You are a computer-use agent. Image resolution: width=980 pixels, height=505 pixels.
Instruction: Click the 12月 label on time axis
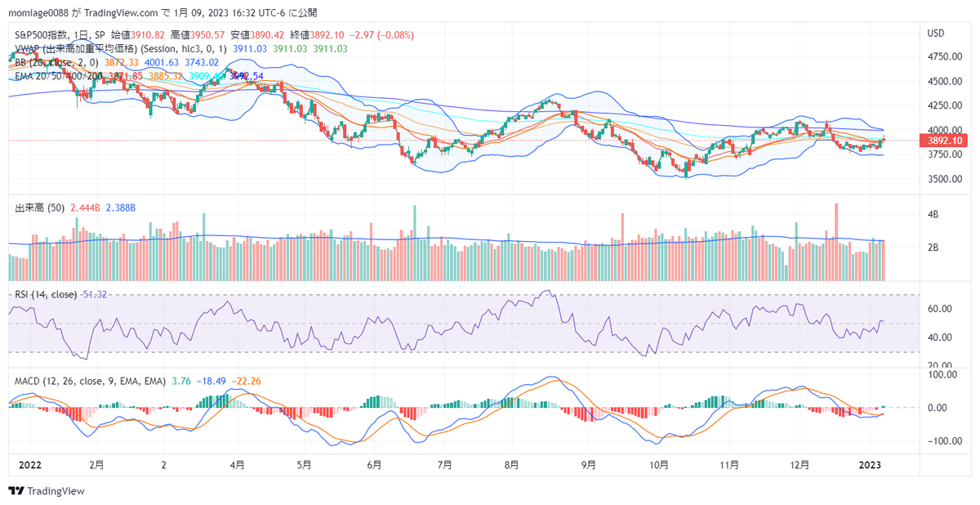[x=800, y=464]
